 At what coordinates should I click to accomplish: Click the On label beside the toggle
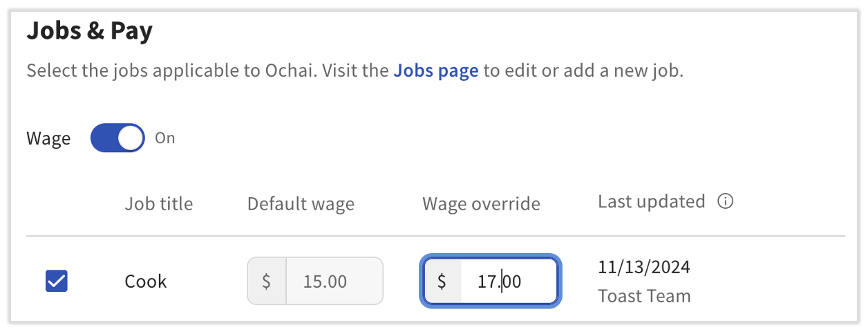(165, 138)
